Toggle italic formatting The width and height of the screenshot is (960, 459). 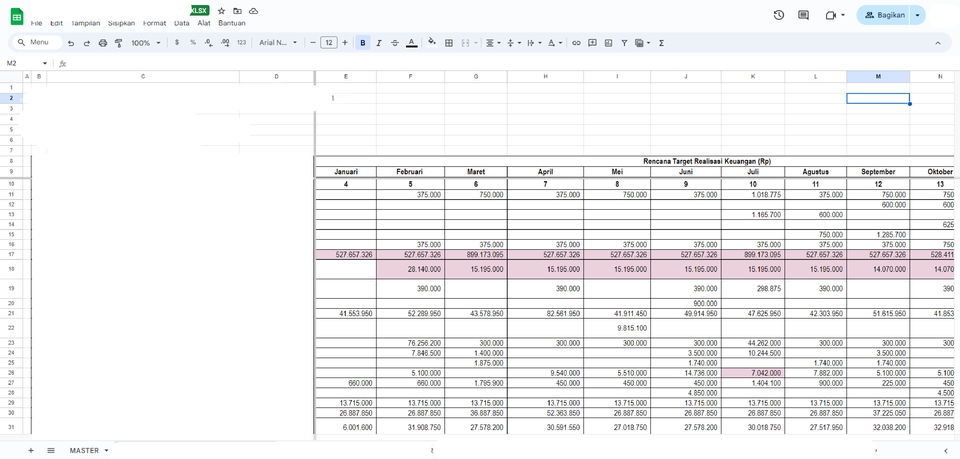(x=379, y=43)
